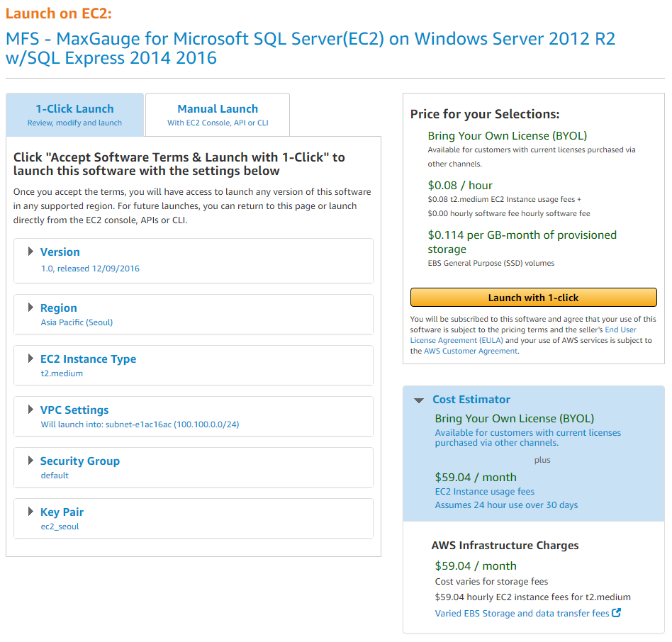Open the Manual Launch tab
Image resolution: width=672 pixels, height=642 pixels.
point(218,115)
